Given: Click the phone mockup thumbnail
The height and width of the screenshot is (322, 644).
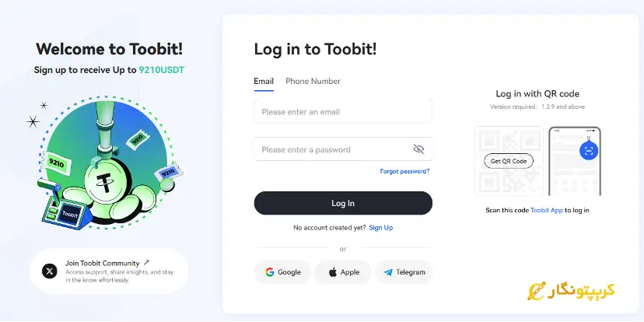Looking at the screenshot, I should click(x=575, y=161).
